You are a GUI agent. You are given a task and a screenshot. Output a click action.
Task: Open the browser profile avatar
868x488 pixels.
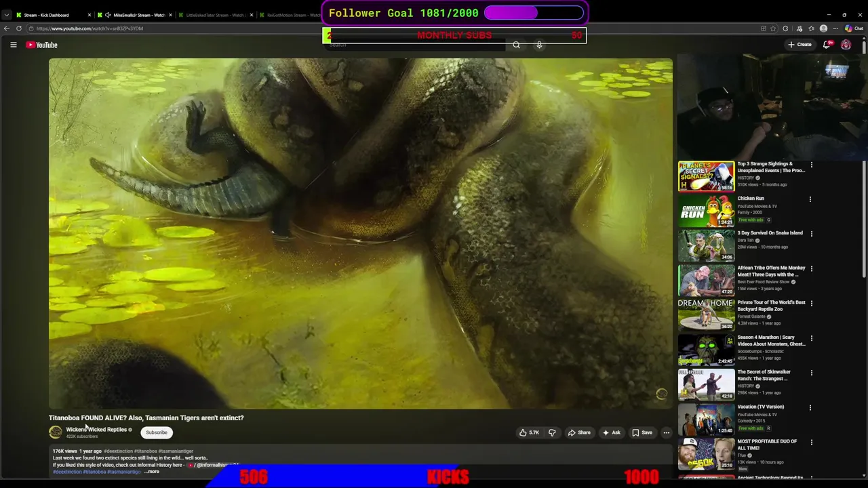(823, 28)
